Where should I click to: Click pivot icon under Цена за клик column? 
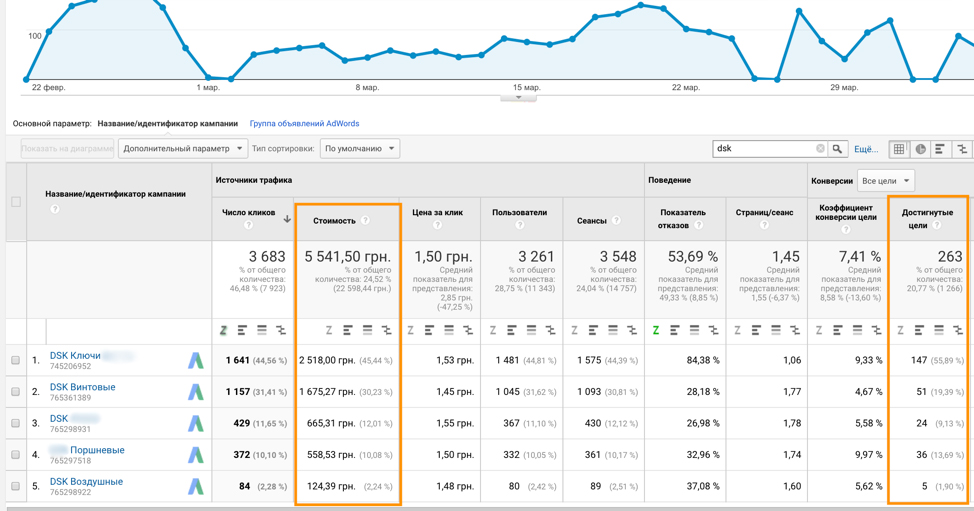click(x=468, y=330)
